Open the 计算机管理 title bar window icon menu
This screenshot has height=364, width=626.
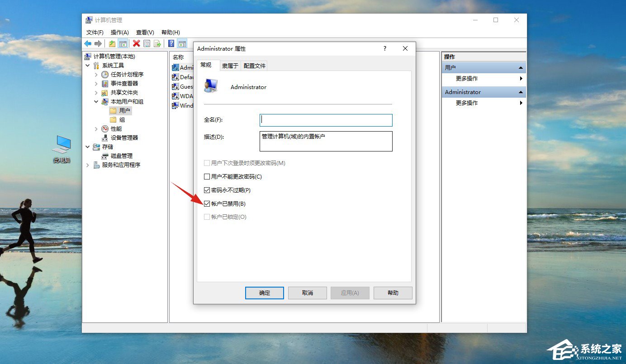[89, 20]
